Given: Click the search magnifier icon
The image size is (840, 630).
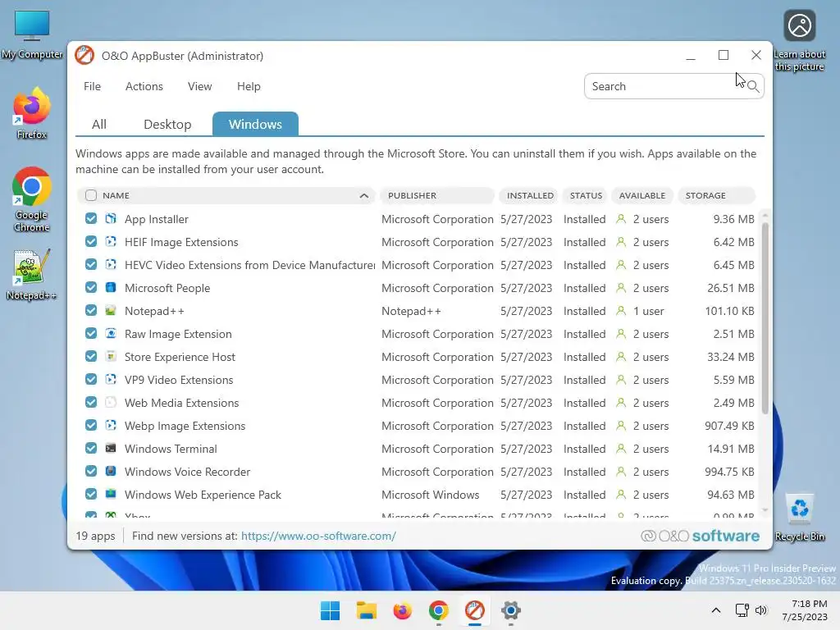Looking at the screenshot, I should (753, 86).
